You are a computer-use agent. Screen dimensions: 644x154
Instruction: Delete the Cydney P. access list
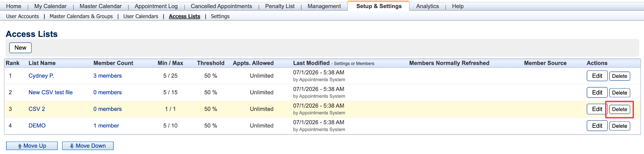[x=620, y=76]
